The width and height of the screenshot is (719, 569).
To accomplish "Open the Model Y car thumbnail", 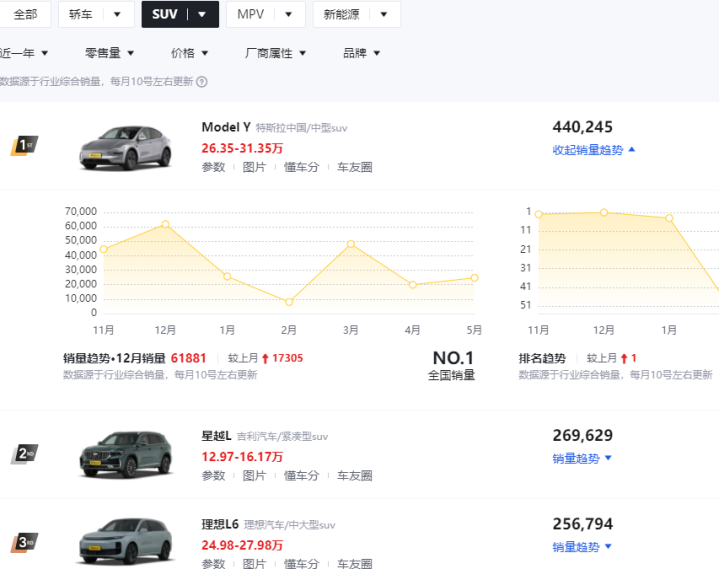I will click(126, 148).
